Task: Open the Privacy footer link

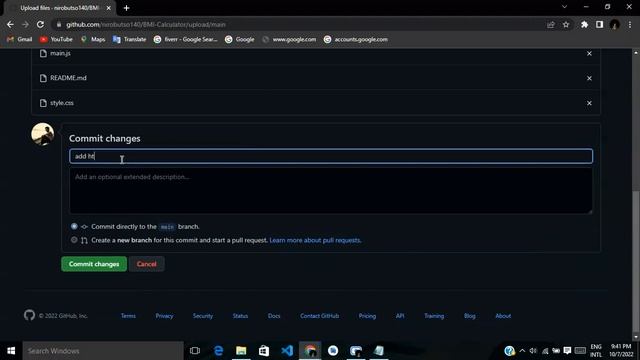Action: point(164,316)
